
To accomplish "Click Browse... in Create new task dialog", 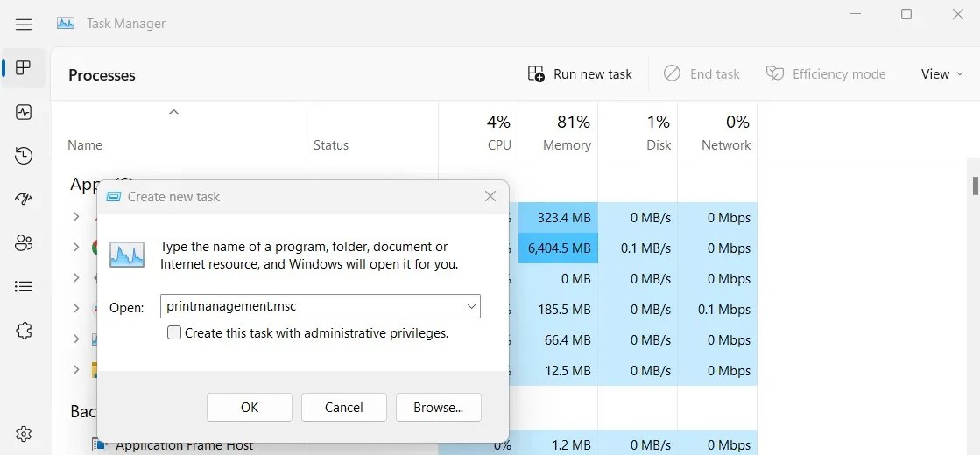I will click(x=438, y=408).
